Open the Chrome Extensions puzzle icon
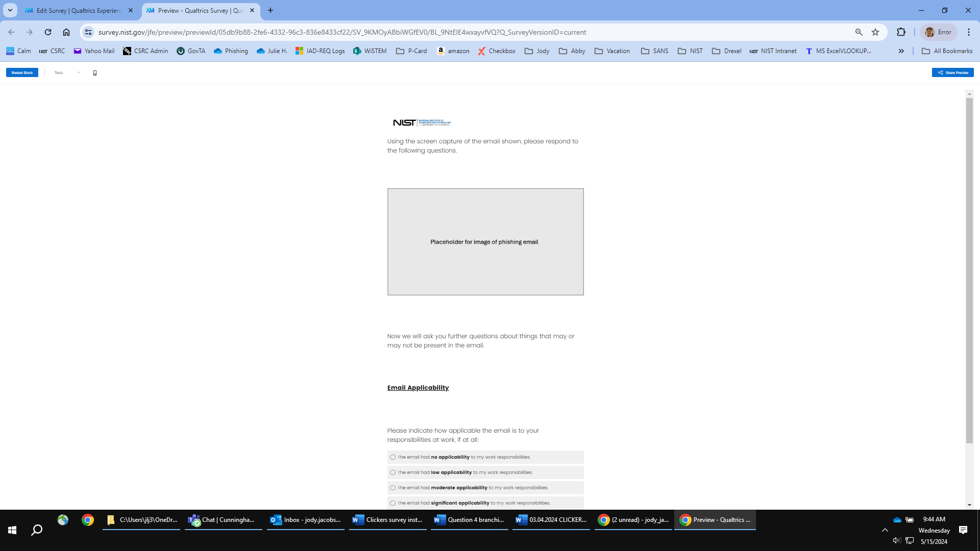Image resolution: width=980 pixels, height=551 pixels. pyautogui.click(x=901, y=32)
